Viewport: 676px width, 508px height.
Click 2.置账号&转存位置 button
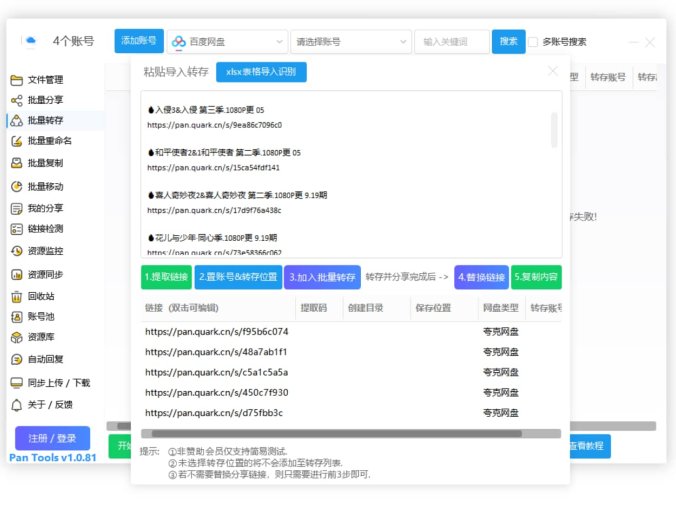(238, 277)
